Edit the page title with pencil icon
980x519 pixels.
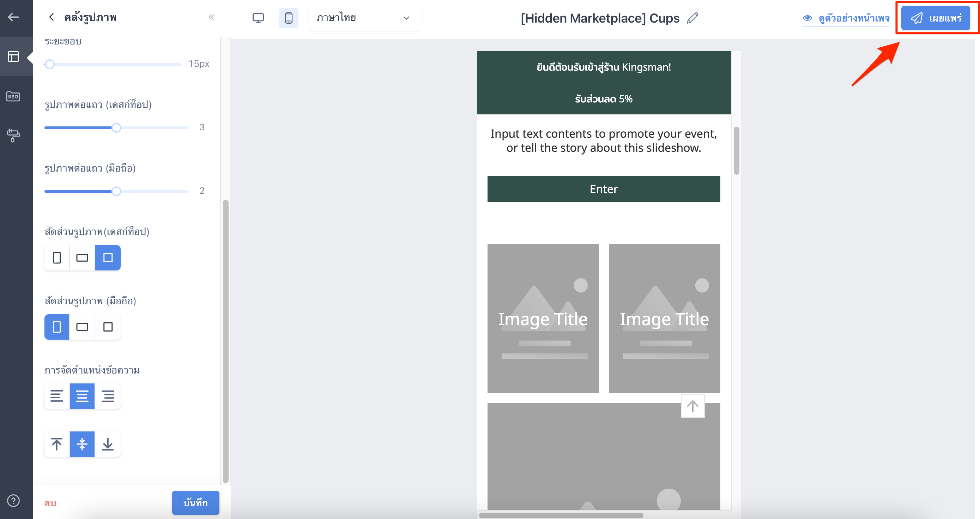692,18
